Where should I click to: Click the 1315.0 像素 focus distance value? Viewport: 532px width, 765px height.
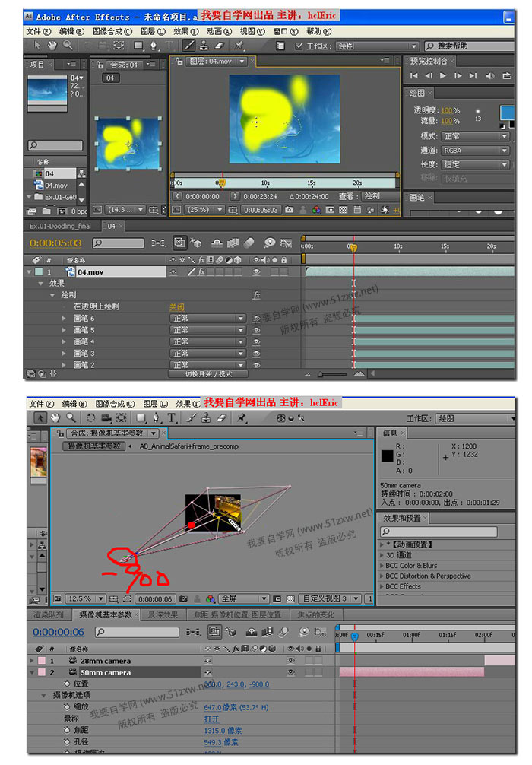pyautogui.click(x=223, y=731)
